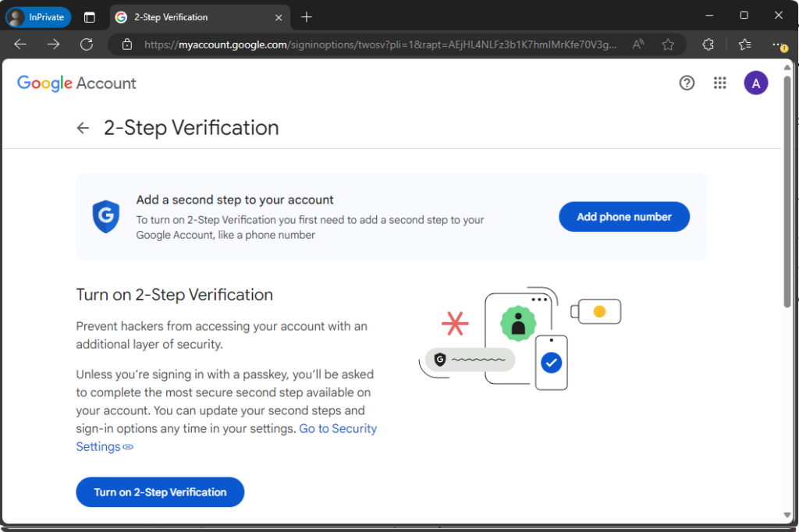Screen dimensions: 799x532
Task: Open a new browser tab
Action: tap(307, 17)
